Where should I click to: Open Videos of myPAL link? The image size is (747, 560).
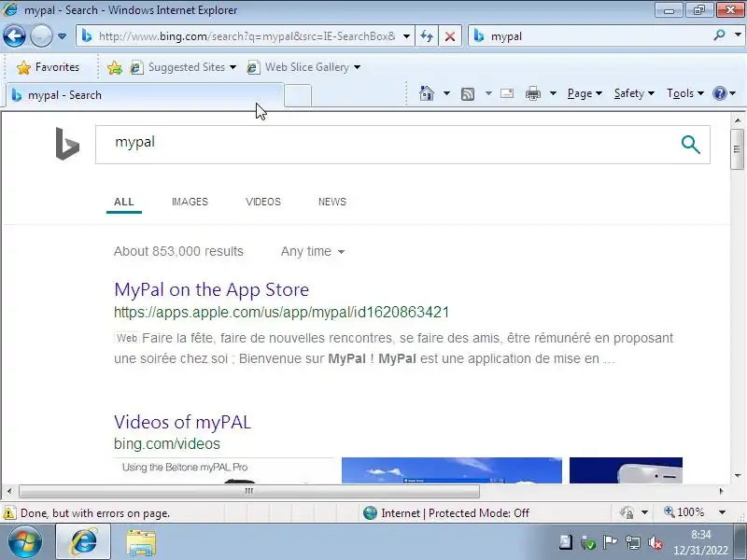(182, 422)
